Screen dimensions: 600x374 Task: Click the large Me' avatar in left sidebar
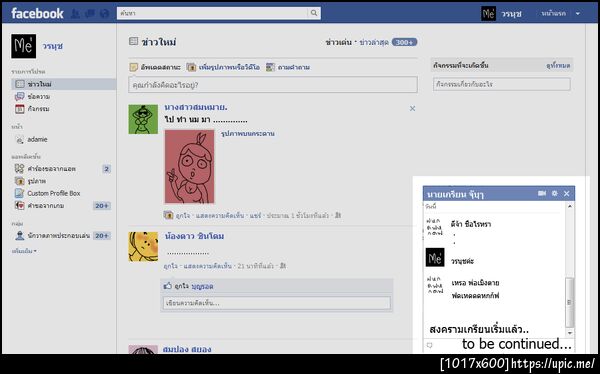[x=23, y=46]
